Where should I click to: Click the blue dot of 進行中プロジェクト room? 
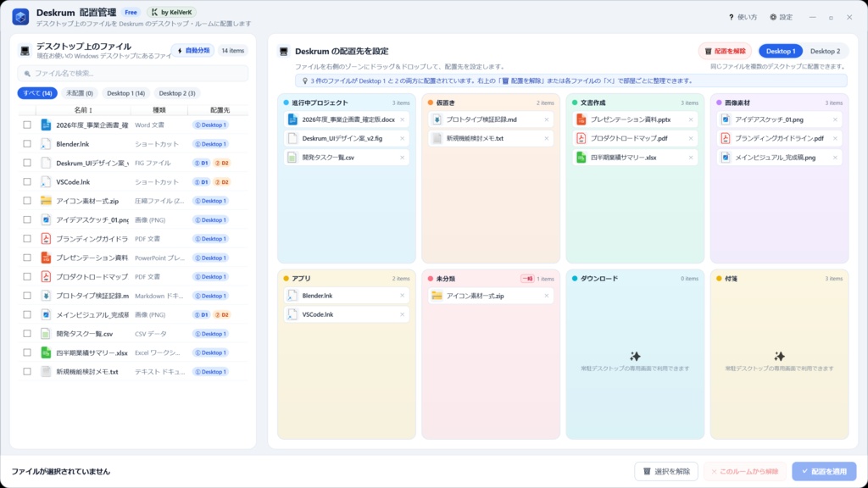pyautogui.click(x=287, y=103)
